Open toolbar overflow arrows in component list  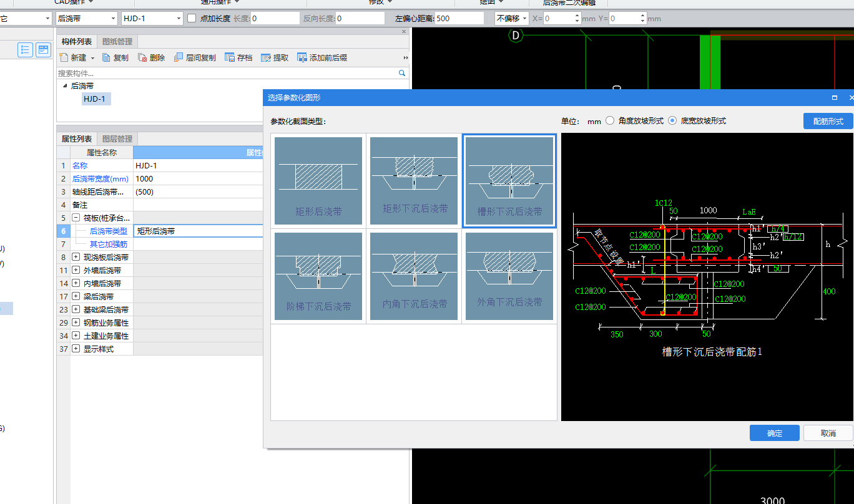click(406, 58)
